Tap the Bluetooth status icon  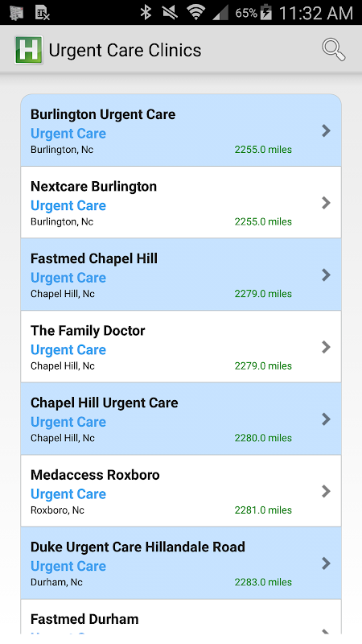pos(146,12)
